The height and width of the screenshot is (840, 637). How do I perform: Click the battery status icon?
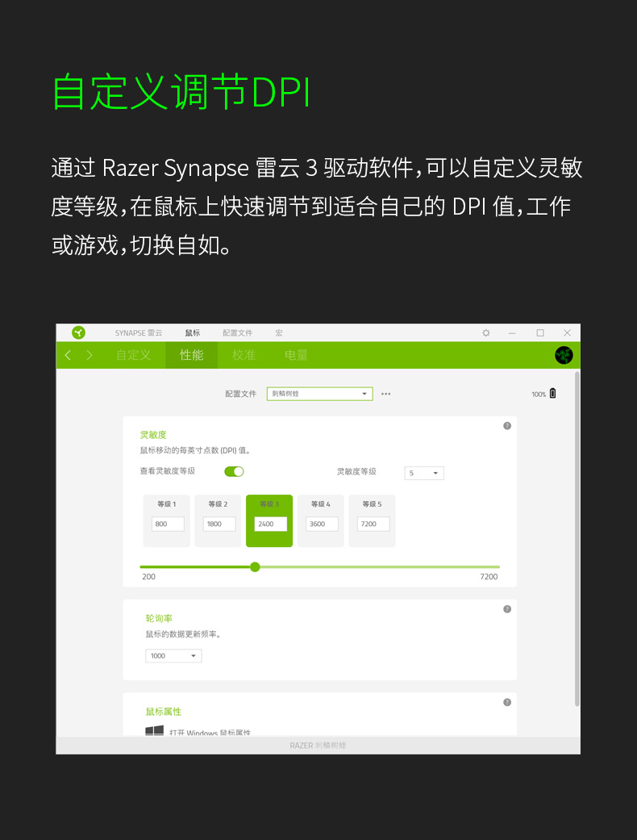[x=553, y=393]
